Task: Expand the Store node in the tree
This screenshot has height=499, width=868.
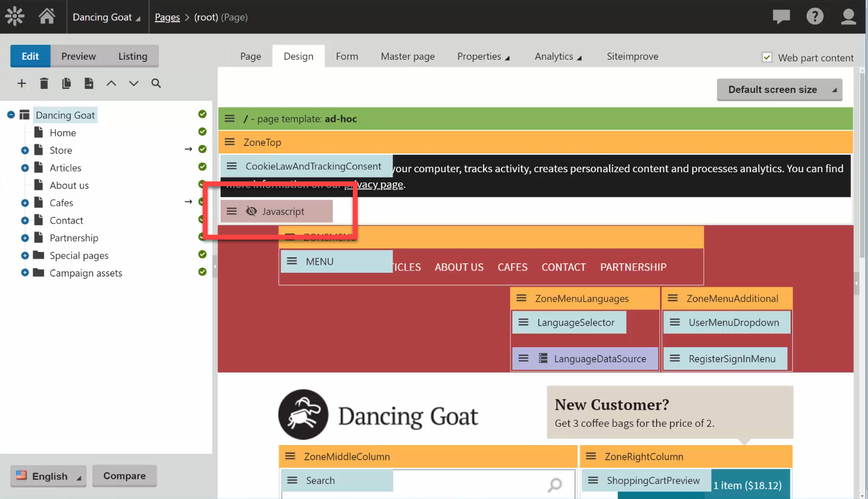Action: point(24,150)
